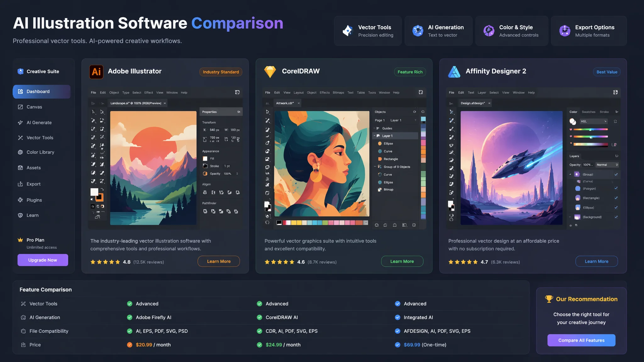Click Learn More on the Affinity Designer card
Screen dimensions: 644x362
(x=597, y=261)
